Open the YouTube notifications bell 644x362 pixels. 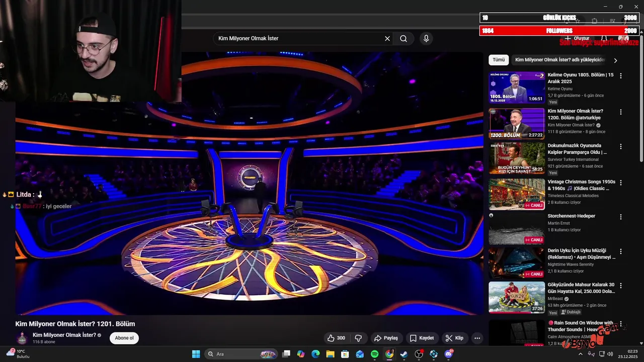tap(604, 38)
